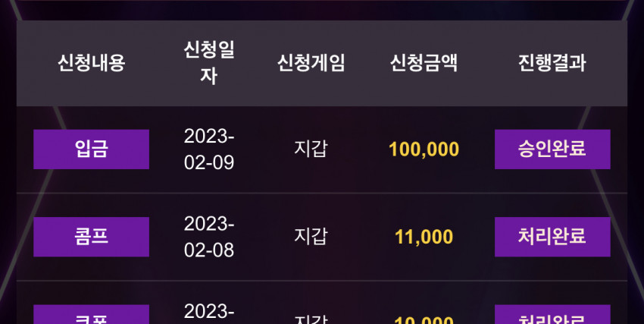Select the 신청일자 column header
Screen dimensions: 644x324
coord(208,63)
